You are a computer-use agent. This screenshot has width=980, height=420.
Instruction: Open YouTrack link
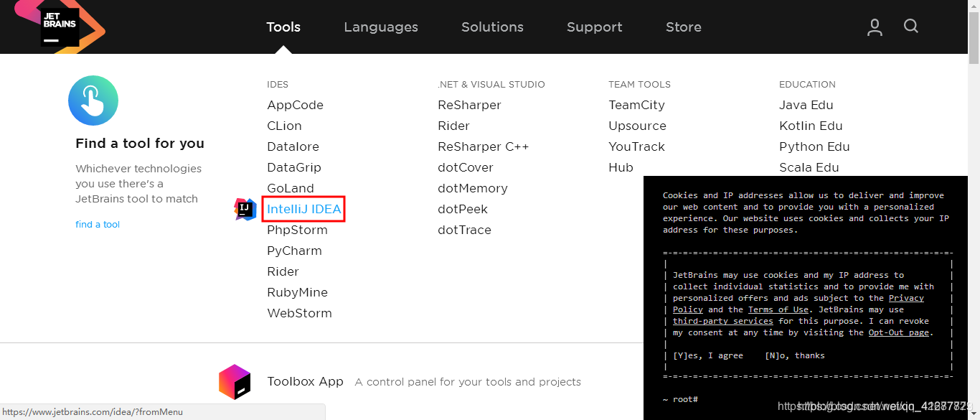pos(637,146)
